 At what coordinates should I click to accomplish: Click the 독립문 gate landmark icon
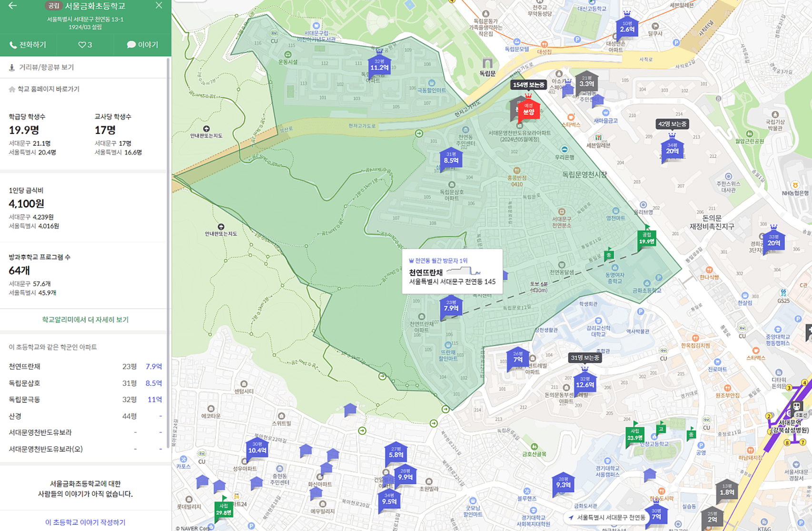(487, 63)
